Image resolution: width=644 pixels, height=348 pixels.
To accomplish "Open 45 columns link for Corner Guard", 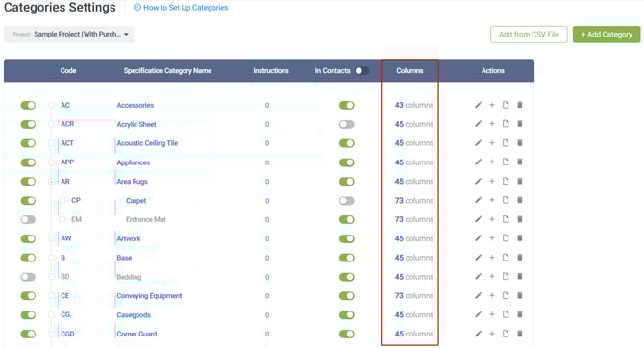I will 414,334.
